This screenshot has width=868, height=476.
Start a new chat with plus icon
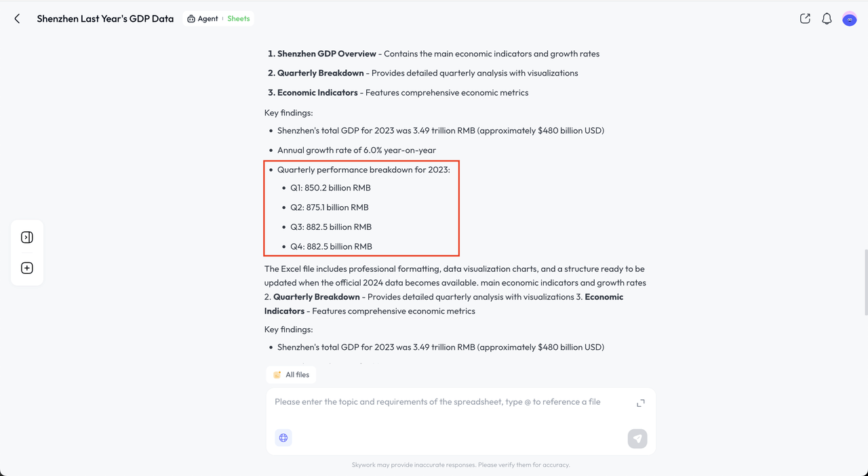tap(27, 268)
